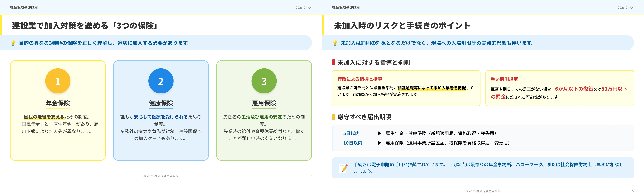Click the bold phrase 年金事務所、ハローワーク、または社会保険労務士
The width and height of the screenshot is (644, 196).
540,165
